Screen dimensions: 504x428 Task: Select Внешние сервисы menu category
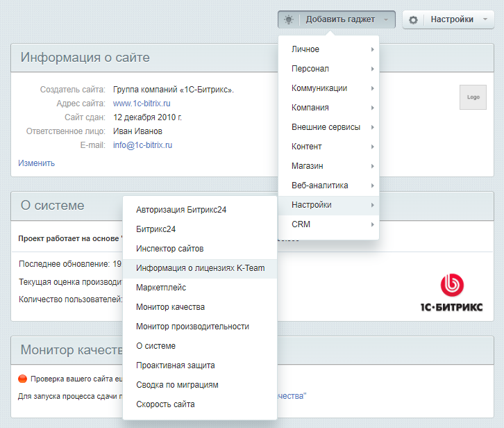click(328, 127)
